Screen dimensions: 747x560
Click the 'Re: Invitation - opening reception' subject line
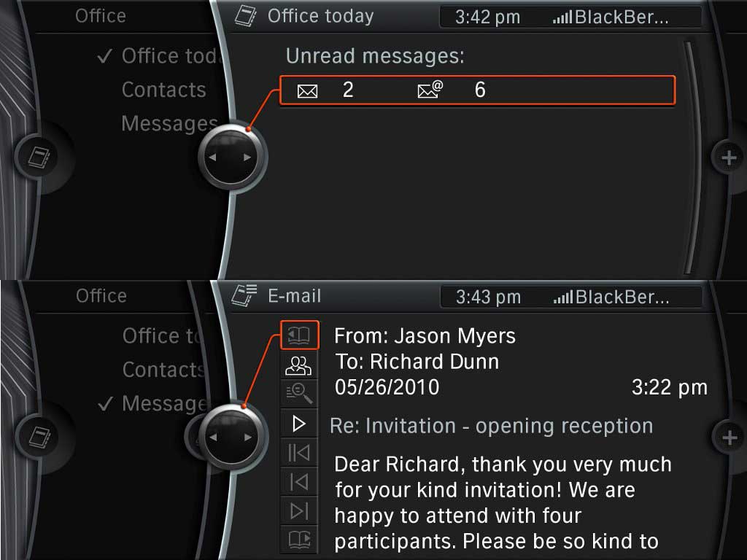[491, 426]
